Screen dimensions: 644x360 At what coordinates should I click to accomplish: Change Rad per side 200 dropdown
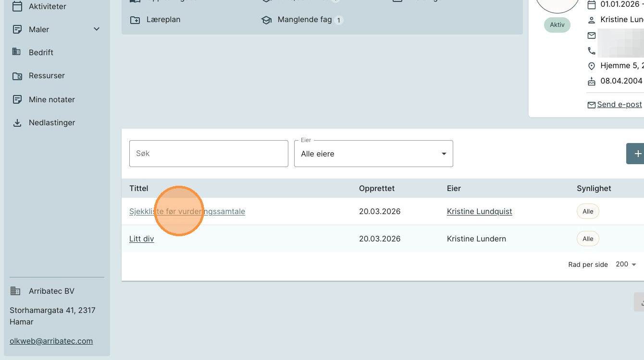(x=626, y=264)
